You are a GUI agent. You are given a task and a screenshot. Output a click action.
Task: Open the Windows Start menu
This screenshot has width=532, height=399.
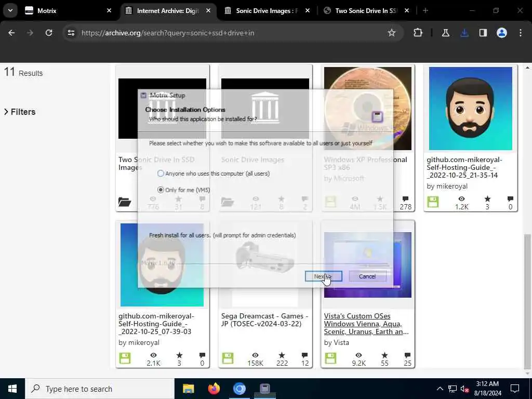click(x=12, y=389)
